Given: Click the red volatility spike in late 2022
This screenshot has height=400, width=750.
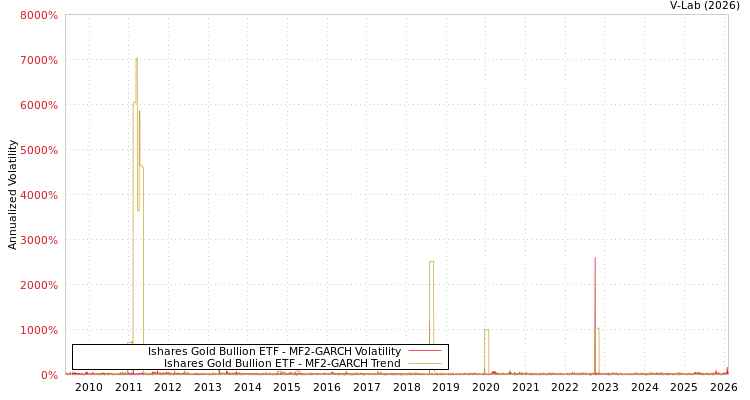Looking at the screenshot, I should click(595, 316).
